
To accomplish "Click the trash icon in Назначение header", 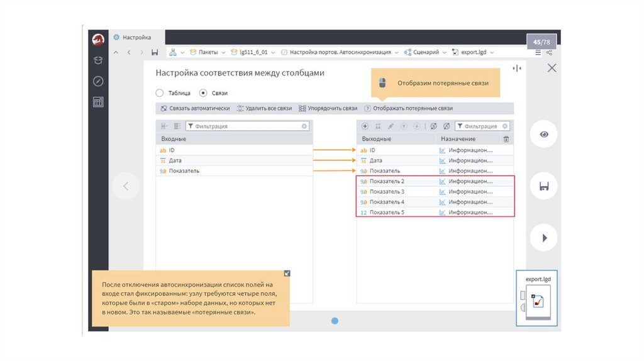I will click(x=506, y=139).
